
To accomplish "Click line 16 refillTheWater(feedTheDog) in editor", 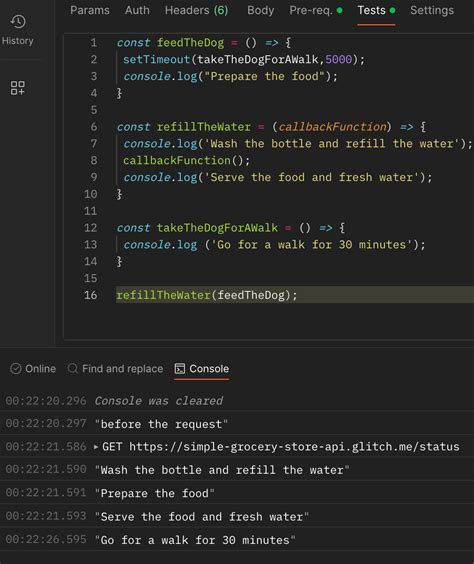I will [206, 295].
